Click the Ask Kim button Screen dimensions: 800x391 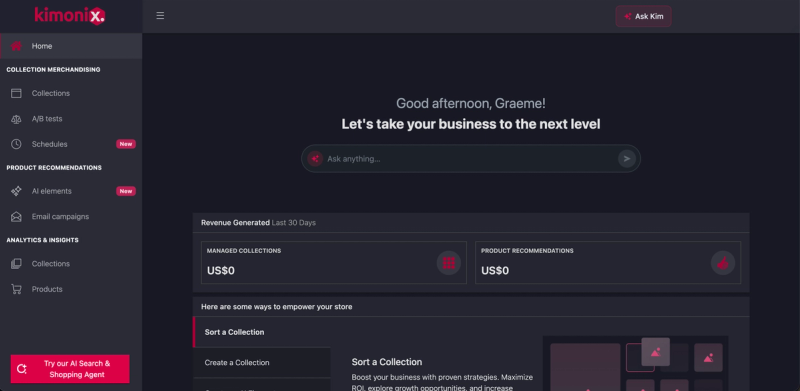(643, 16)
